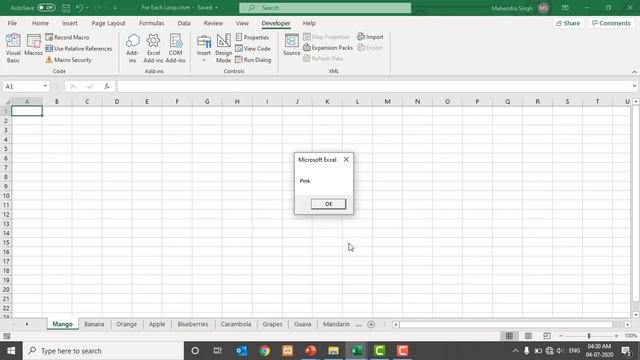Expand the formula bar

(634, 86)
